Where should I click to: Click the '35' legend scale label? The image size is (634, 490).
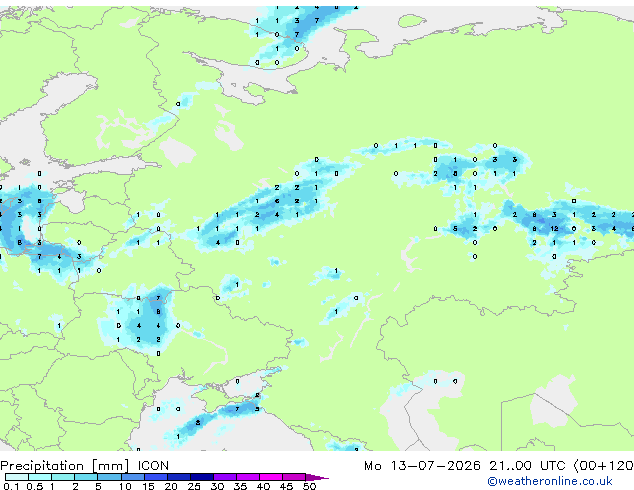(x=240, y=486)
